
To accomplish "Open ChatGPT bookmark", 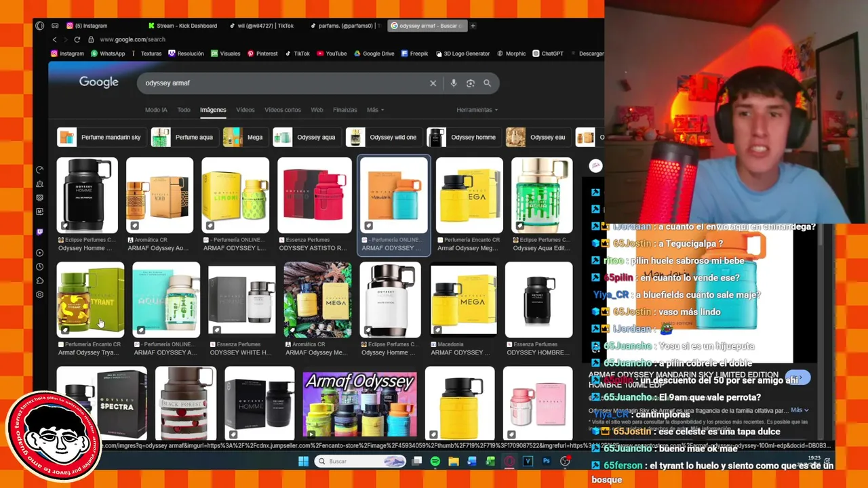I will pyautogui.click(x=548, y=54).
